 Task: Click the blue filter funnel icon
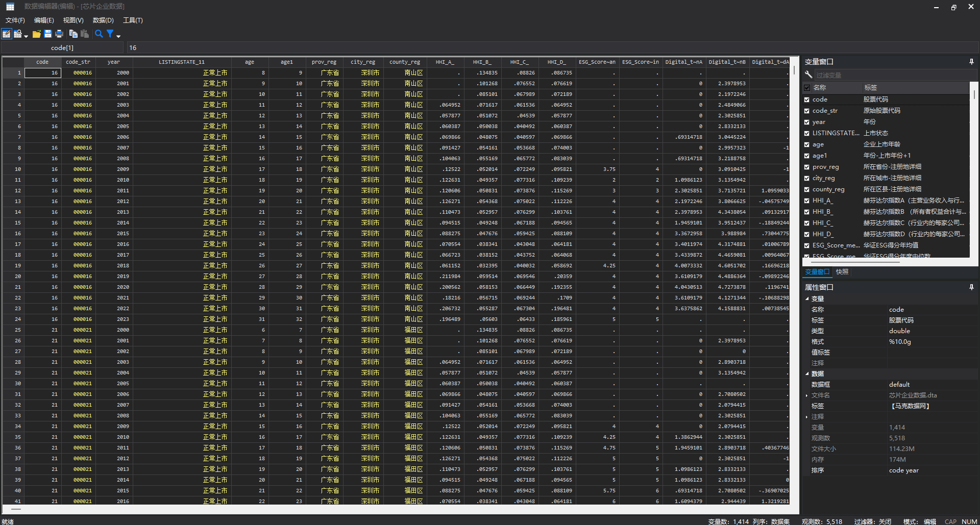point(110,34)
